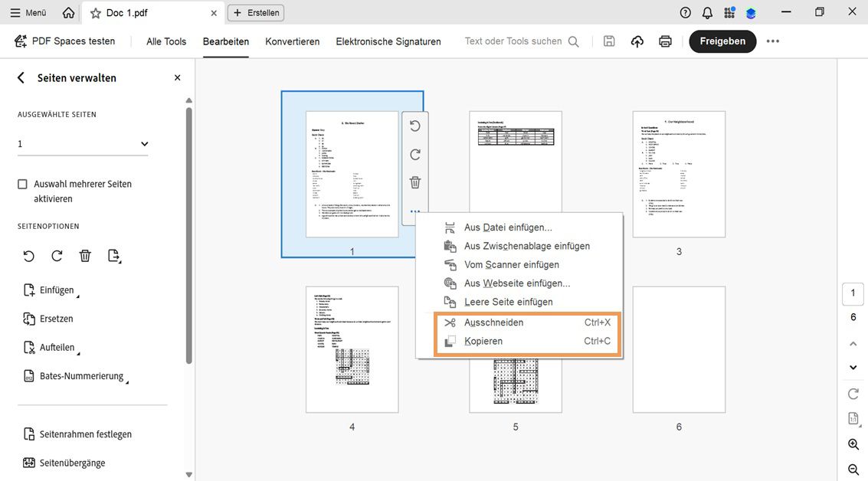Click Seitenübergänge
The image size is (868, 481).
click(64, 463)
